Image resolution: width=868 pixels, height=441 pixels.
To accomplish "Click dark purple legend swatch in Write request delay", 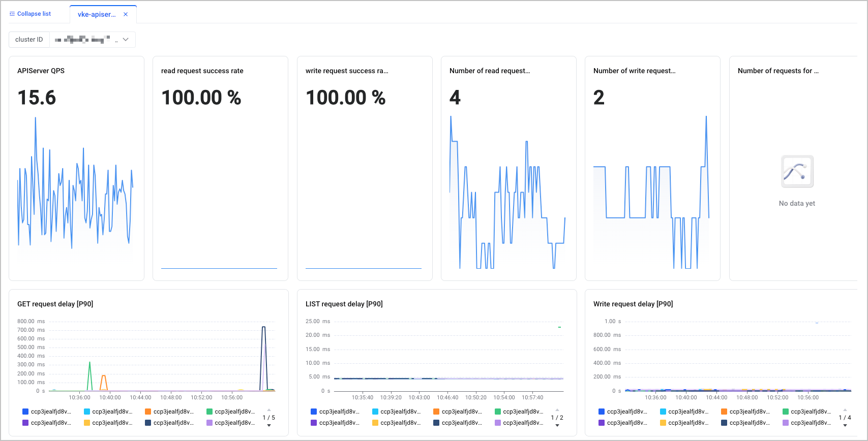I will pyautogui.click(x=602, y=423).
